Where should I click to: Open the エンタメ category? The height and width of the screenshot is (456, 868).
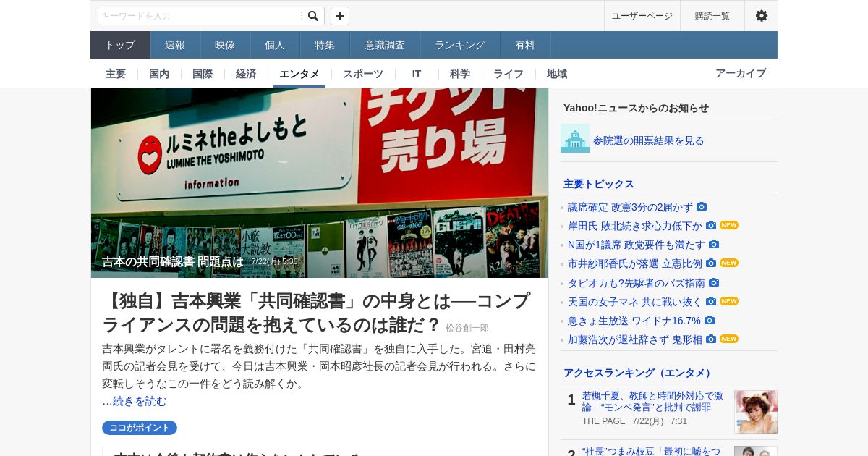pyautogui.click(x=299, y=74)
